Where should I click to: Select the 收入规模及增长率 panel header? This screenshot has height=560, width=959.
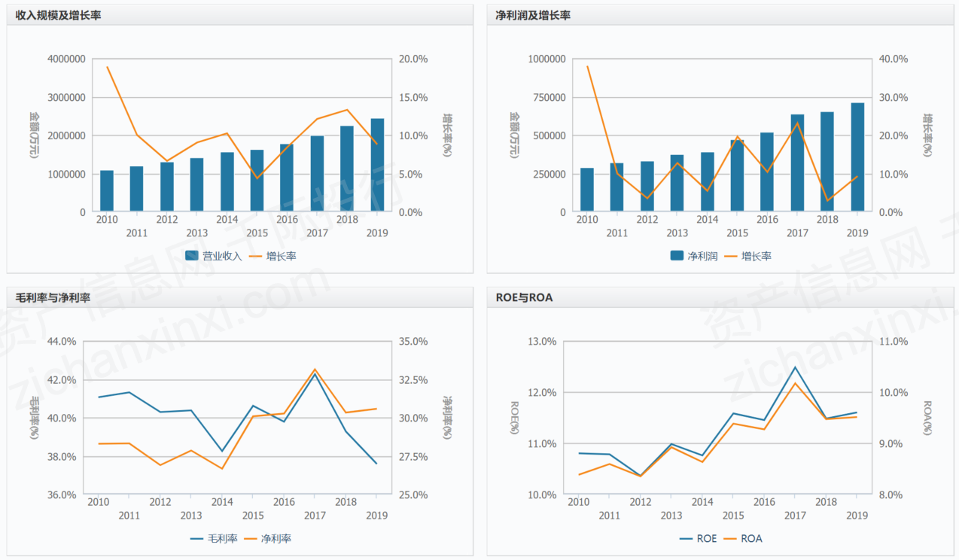pos(59,15)
